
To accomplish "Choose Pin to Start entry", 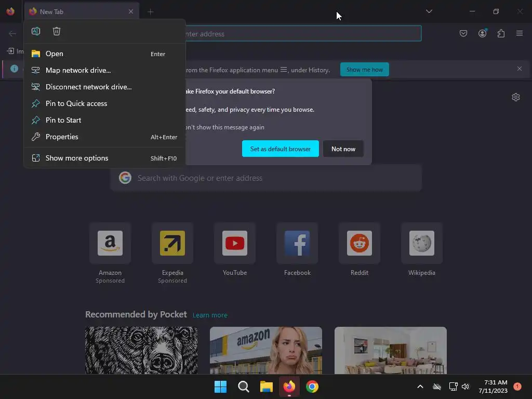I will 104,120.
